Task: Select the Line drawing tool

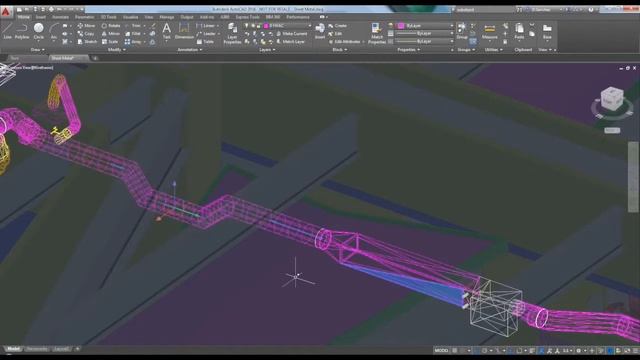Action: (7, 31)
